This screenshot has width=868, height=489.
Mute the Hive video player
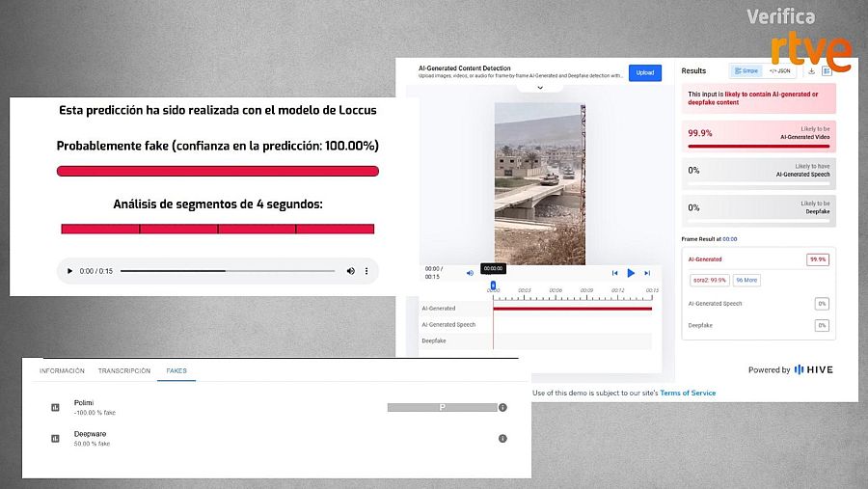pos(470,273)
